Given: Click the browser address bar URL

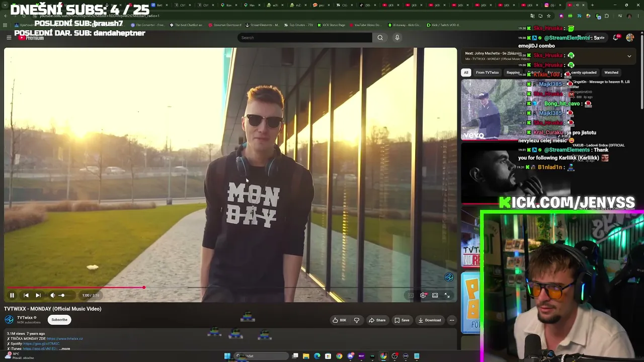Looking at the screenshot, I should pyautogui.click(x=101, y=16).
